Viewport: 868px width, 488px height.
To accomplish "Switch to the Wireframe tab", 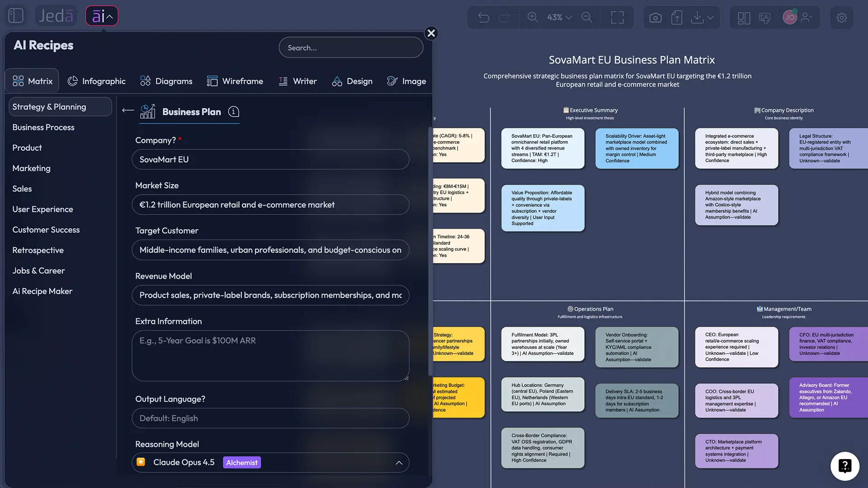I will [235, 81].
